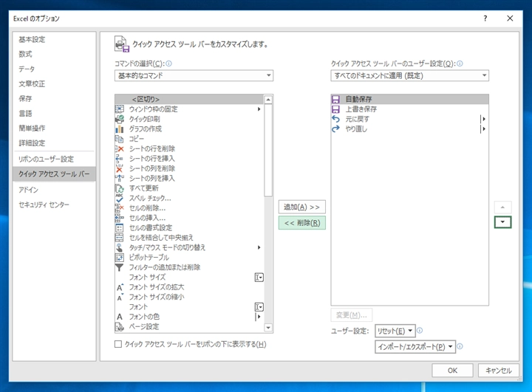
Task: Click the クイック印刷 printer icon
Action: click(120, 119)
